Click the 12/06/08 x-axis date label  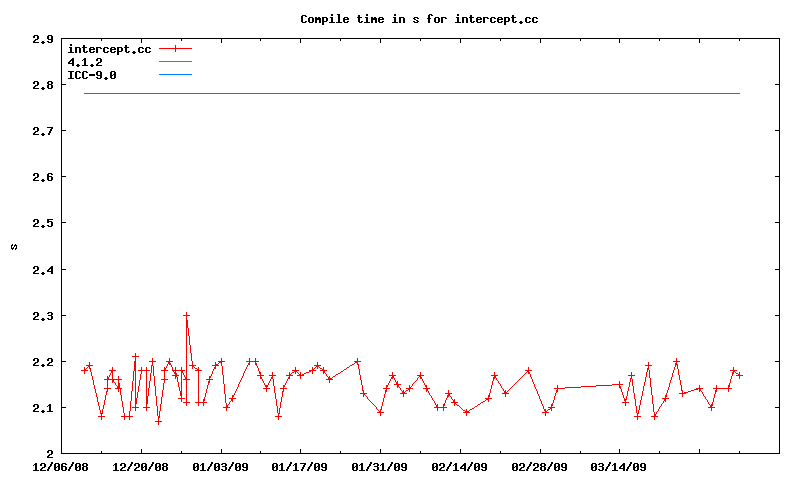(x=61, y=466)
